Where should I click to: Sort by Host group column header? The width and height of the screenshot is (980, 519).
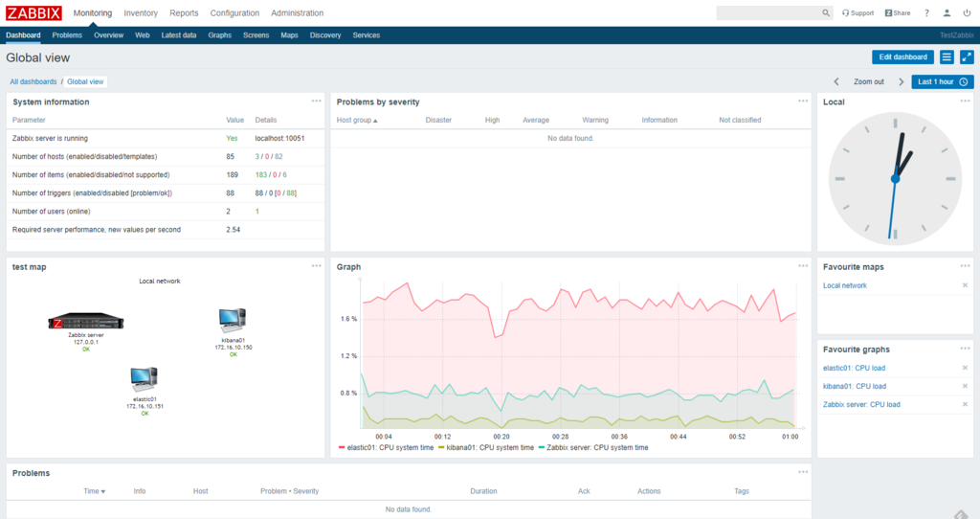[357, 120]
